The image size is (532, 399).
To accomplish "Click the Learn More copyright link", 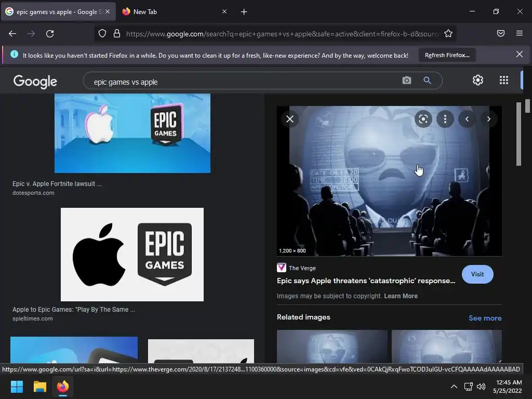I will pos(401,296).
